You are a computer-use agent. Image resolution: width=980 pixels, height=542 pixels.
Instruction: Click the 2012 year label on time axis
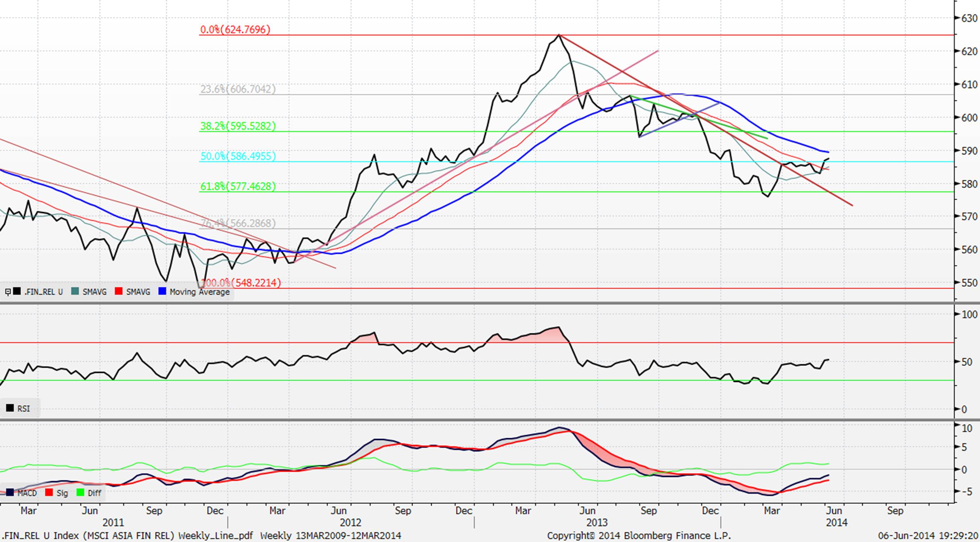click(x=350, y=522)
